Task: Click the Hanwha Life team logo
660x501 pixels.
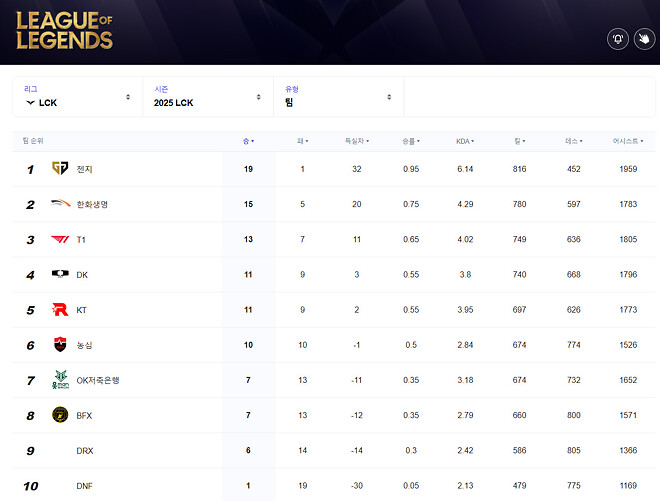Action: (60, 204)
